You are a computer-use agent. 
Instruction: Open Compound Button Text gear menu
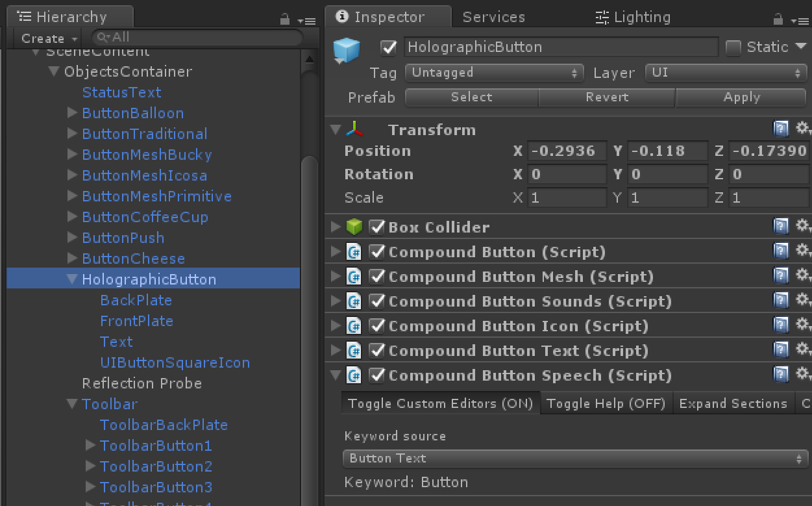[x=803, y=349]
